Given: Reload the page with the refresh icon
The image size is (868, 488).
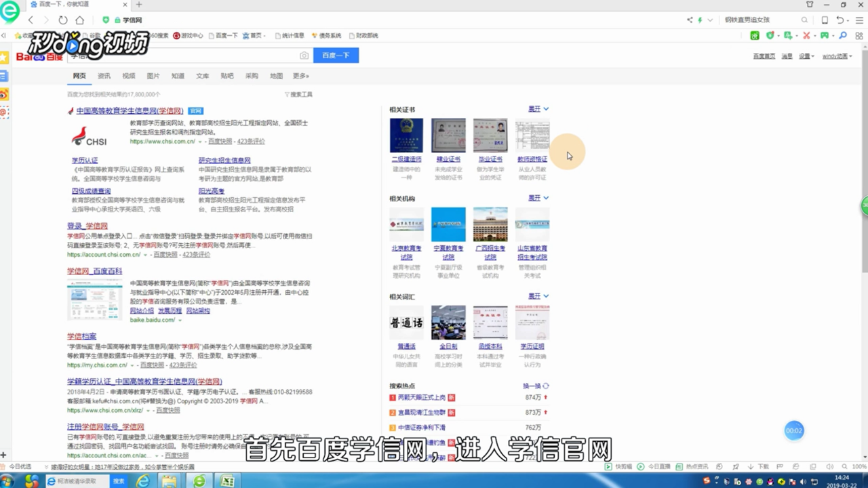Looking at the screenshot, I should (x=63, y=20).
